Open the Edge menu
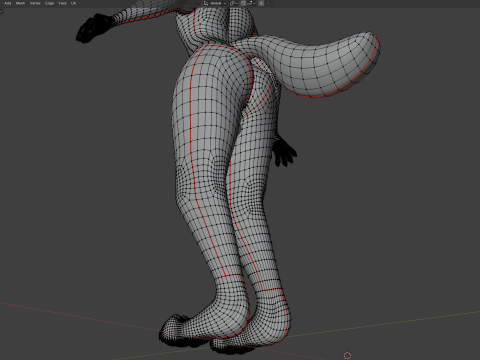 (49, 3)
